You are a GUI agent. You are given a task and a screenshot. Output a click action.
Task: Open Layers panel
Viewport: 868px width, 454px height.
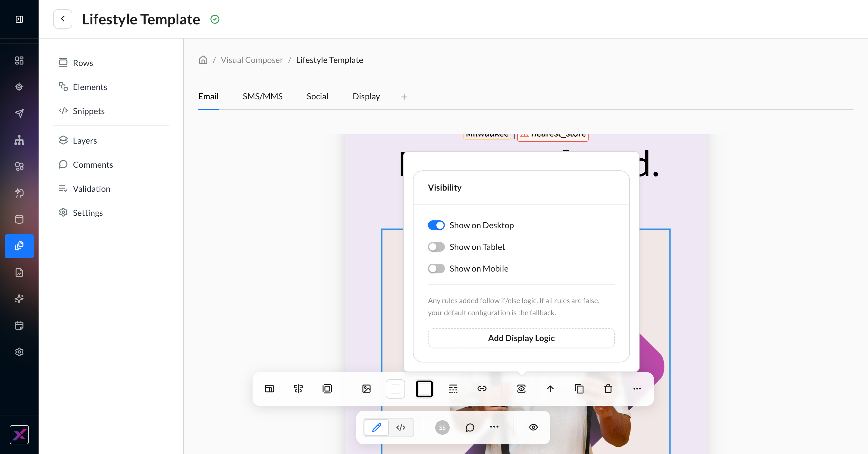(x=78, y=140)
